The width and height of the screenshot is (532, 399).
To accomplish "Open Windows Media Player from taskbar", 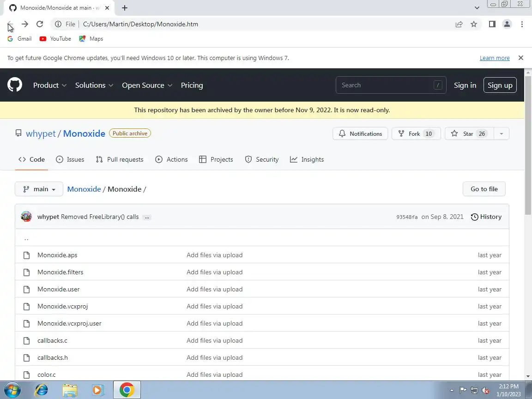I will 98,390.
